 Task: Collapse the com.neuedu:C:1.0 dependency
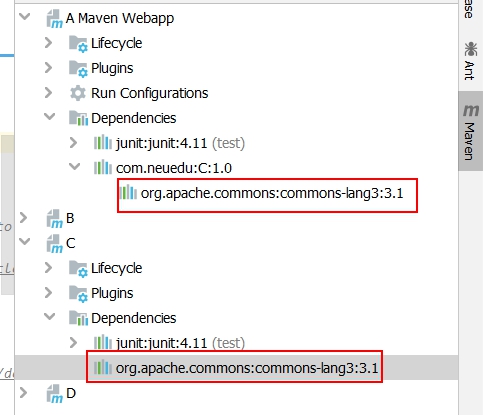tap(74, 166)
